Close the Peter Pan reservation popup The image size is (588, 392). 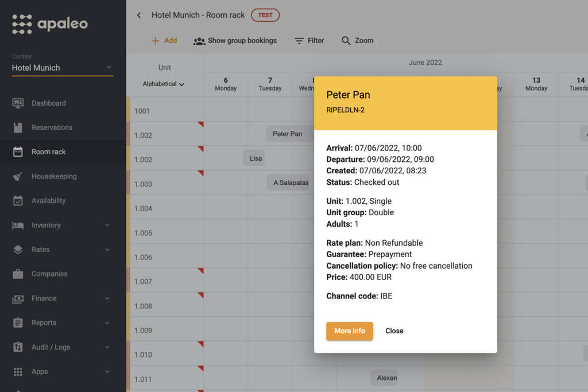394,331
